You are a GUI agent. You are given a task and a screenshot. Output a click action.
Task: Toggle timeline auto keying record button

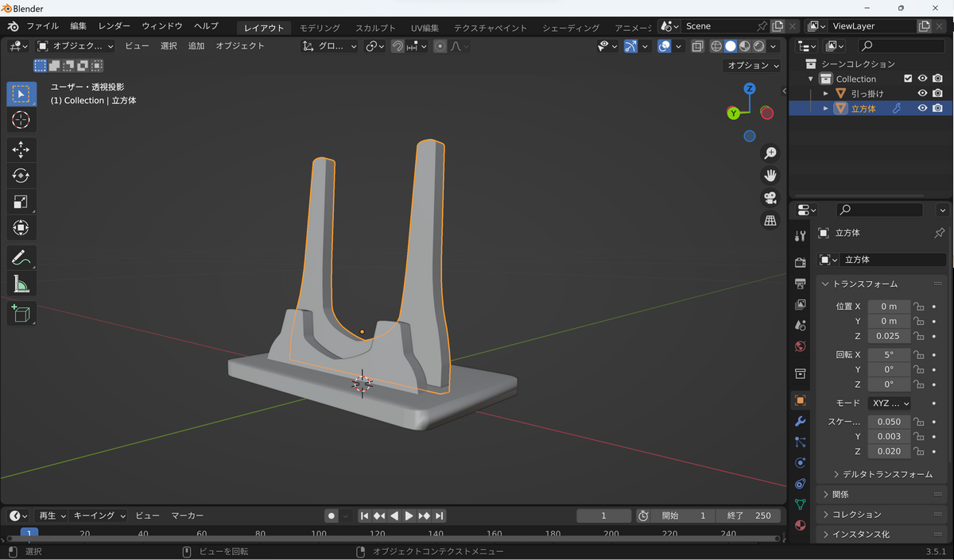(332, 516)
